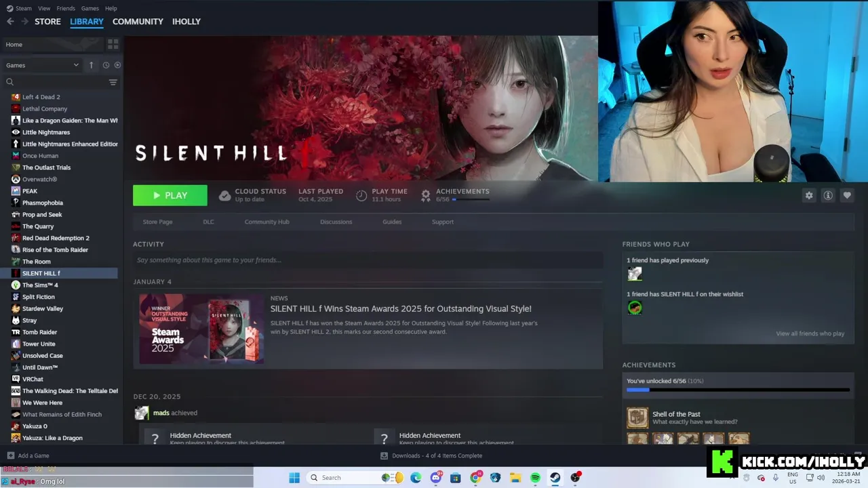Image resolution: width=868 pixels, height=488 pixels.
Task: Open the Guides link
Action: pyautogui.click(x=392, y=222)
